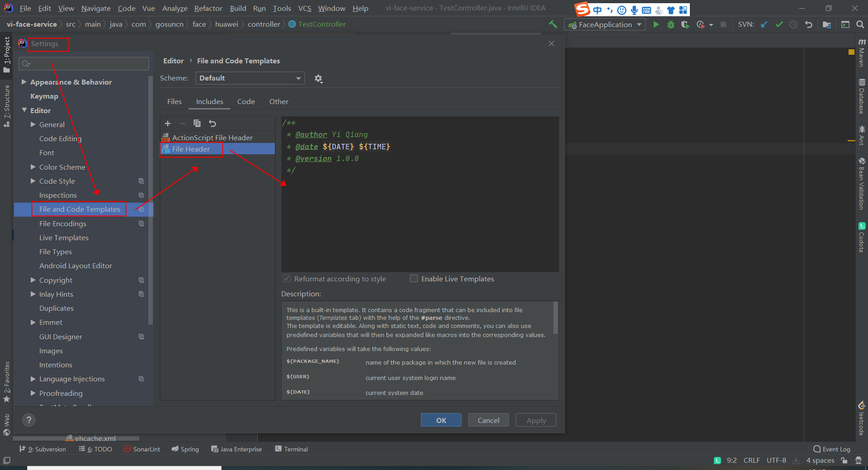The image size is (868, 470).
Task: Switch to the Code tab
Action: [x=246, y=102]
